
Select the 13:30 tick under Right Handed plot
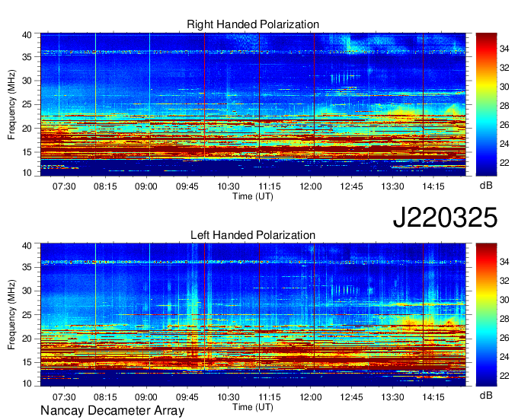[392, 186]
